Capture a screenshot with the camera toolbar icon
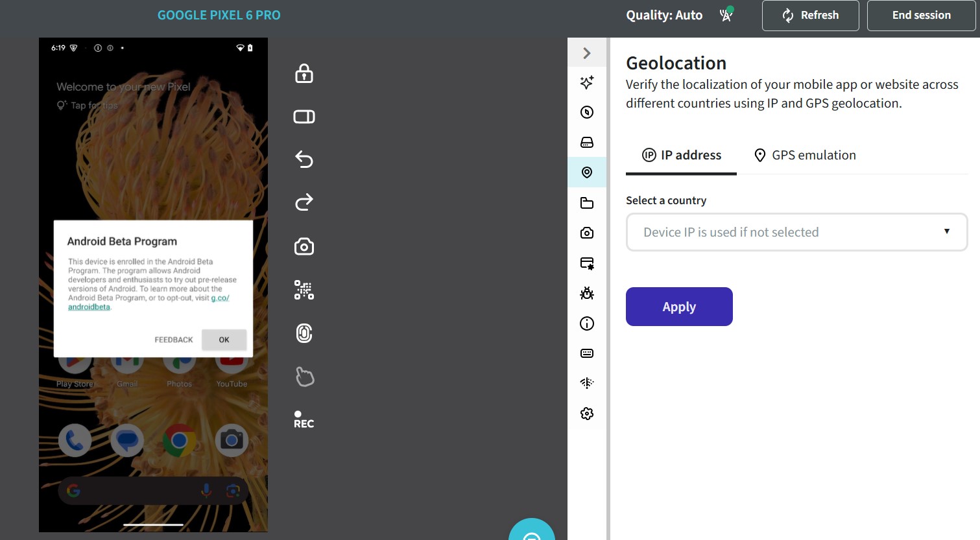 (x=304, y=246)
